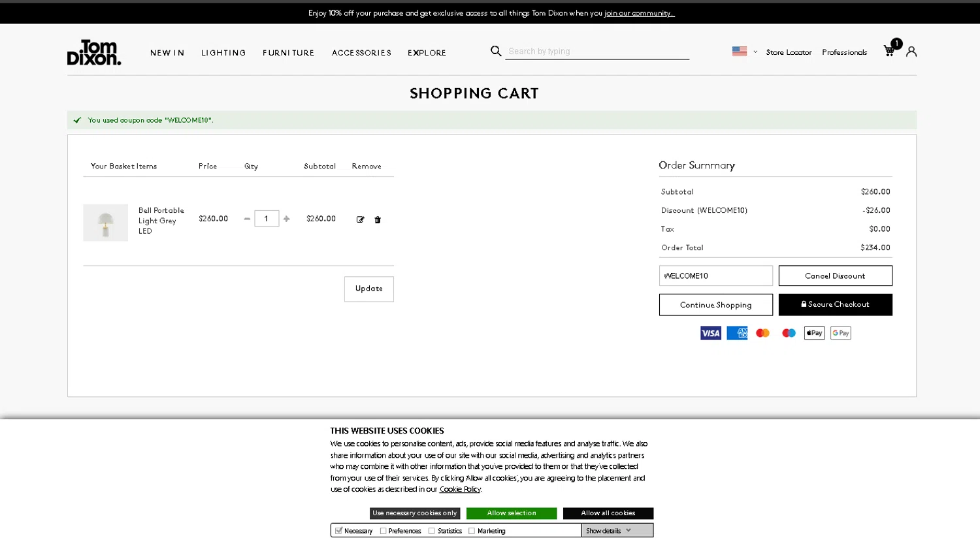The height and width of the screenshot is (540, 980).
Task: Decrease quantity with the minus icon
Action: (x=247, y=219)
